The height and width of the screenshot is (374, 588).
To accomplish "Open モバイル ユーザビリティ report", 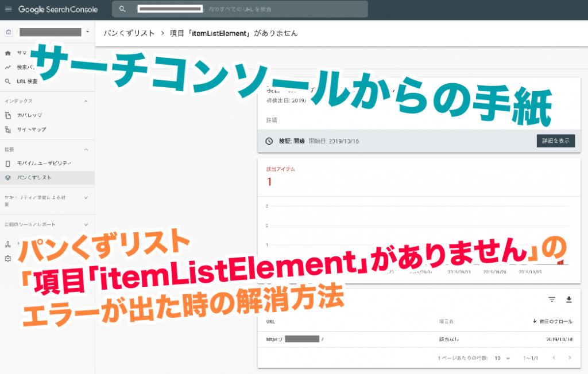I will [x=44, y=163].
